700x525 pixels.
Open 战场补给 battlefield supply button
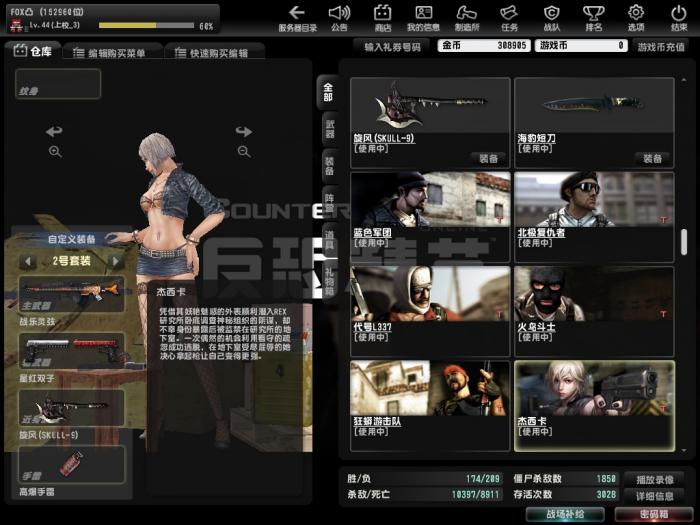pos(565,514)
